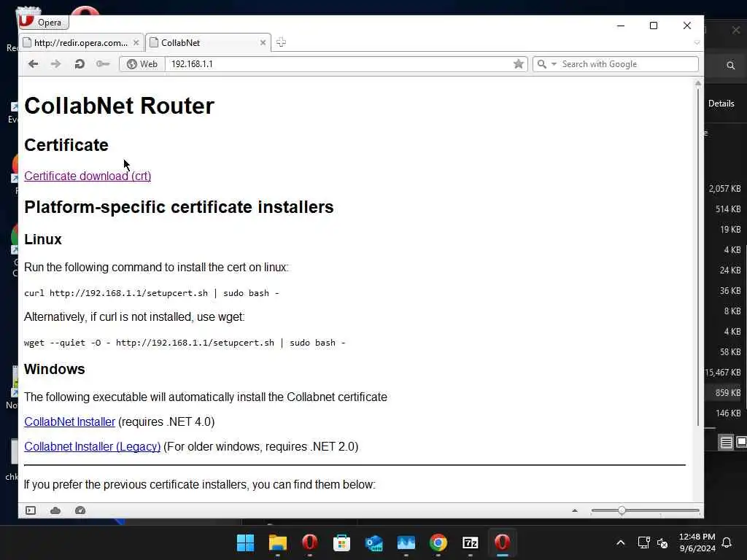Go forward using the Opera forward arrow
Viewport: 747px width, 560px height.
pos(55,64)
